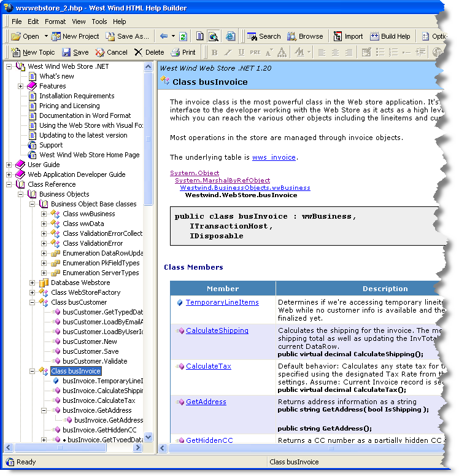Viewport: 459px width, 476px height.
Task: Select busCustomer.Save in the tree
Action: [90, 351]
